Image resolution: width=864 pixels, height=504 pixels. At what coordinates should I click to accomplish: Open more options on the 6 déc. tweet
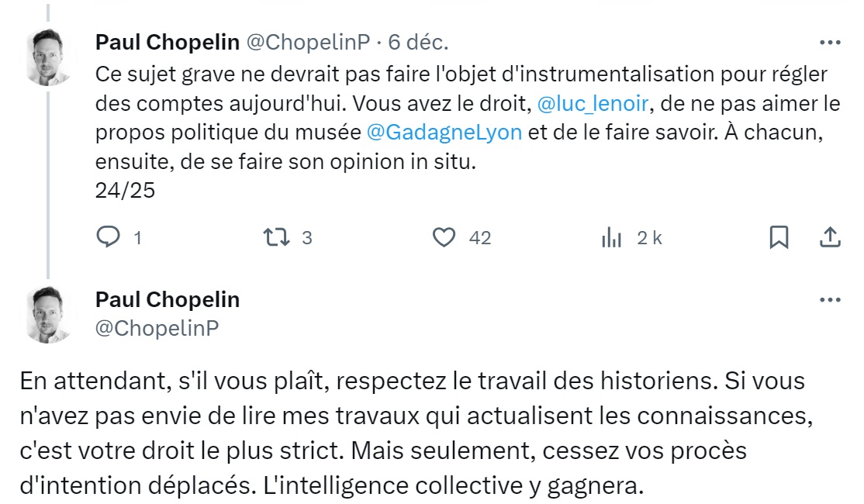coord(830,42)
